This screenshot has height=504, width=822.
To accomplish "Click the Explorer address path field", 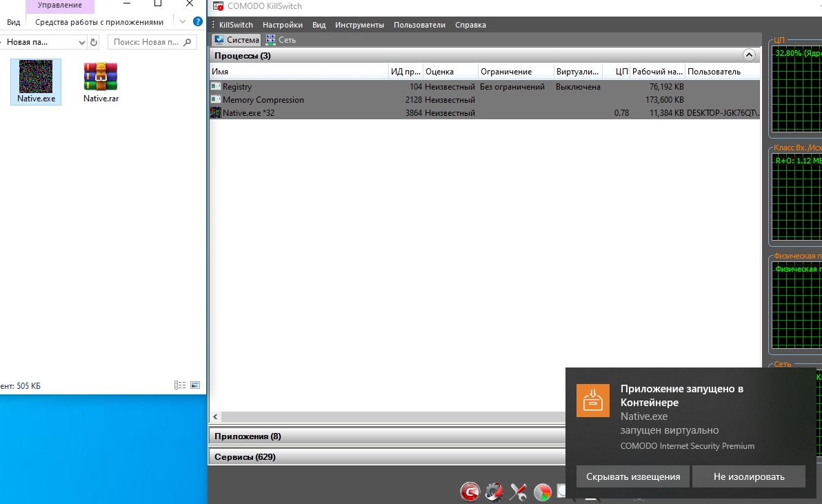I will (39, 42).
